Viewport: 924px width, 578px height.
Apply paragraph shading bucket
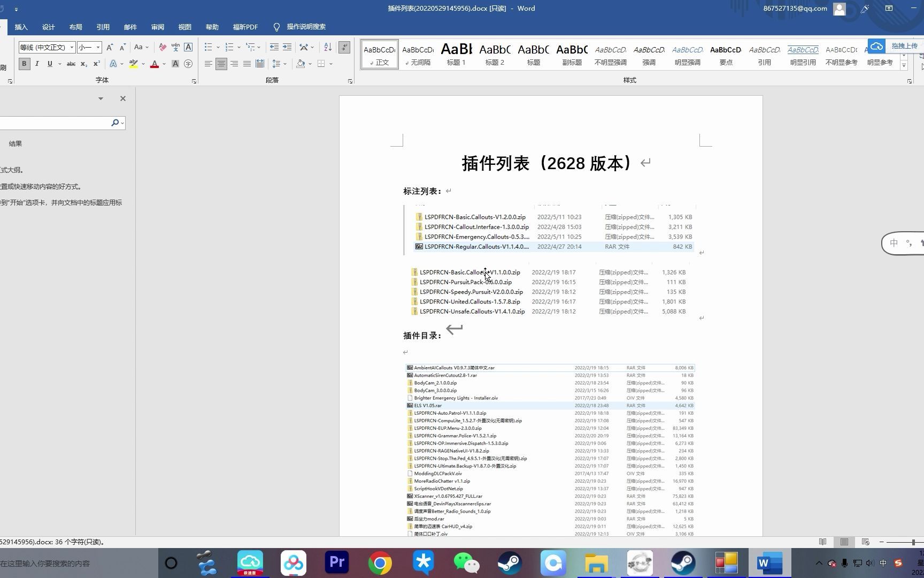click(301, 64)
